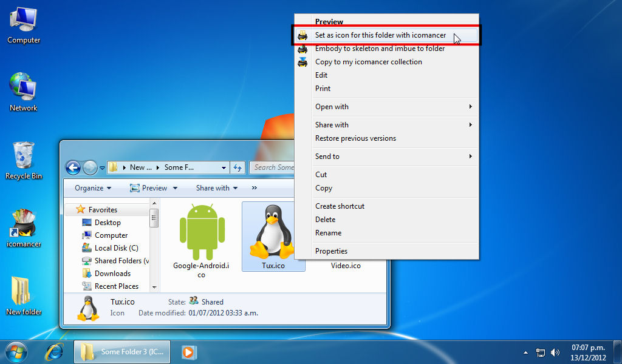
Task: Click the network tray icon
Action: tap(540, 352)
